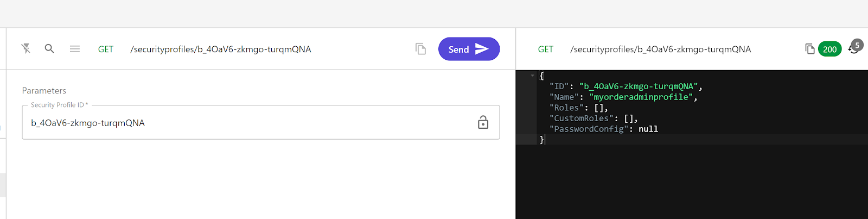Viewport: 868px width, 219px height.
Task: Click the green 200 status badge
Action: point(829,49)
